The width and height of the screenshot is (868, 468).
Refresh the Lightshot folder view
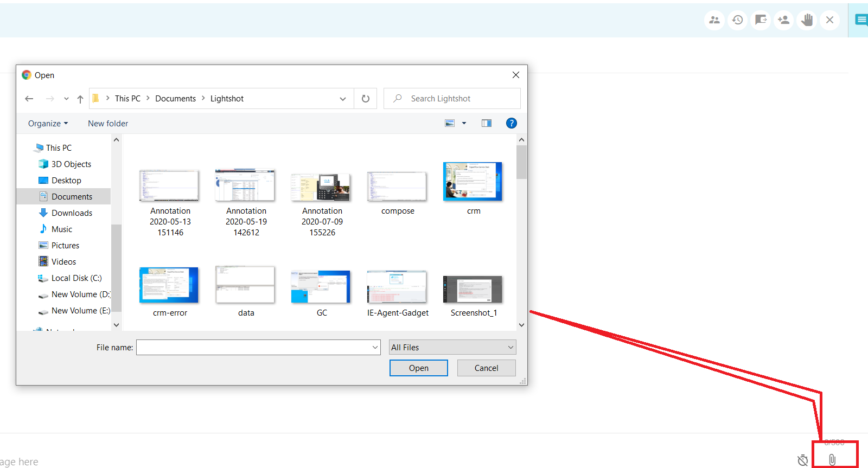point(366,99)
